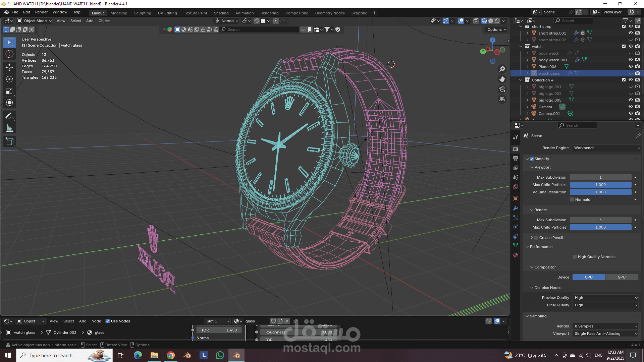Collapse the watch collection in the outliner
The image size is (644, 362).
(521, 46)
